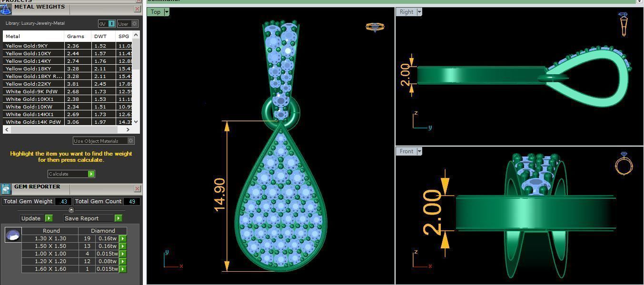This screenshot has width=644, height=285.
Task: Click the XY axis gizmo in Top viewport
Action: 173,259
